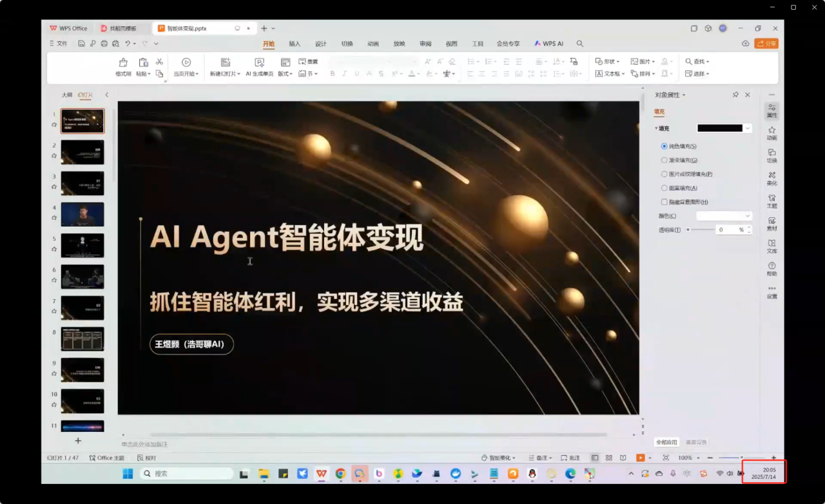The height and width of the screenshot is (504, 825).
Task: Open the 颜色(C) dropdown selector
Action: click(x=723, y=215)
